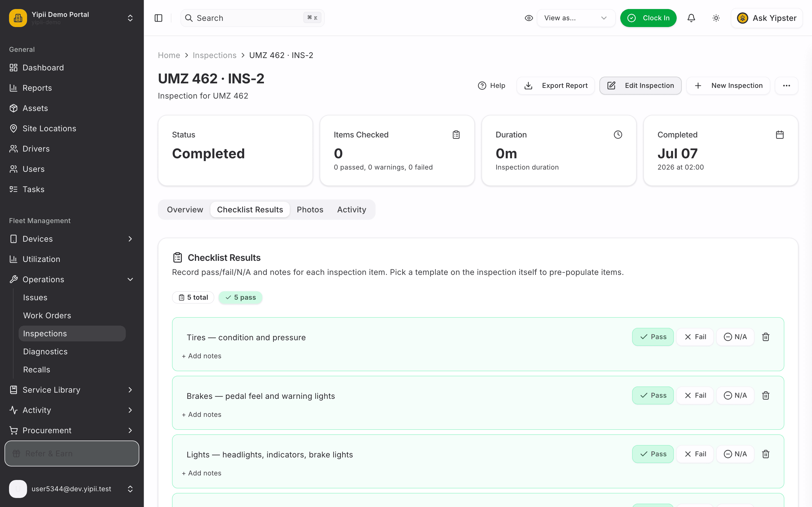
Task: Click the Export Report button
Action: coord(556,86)
